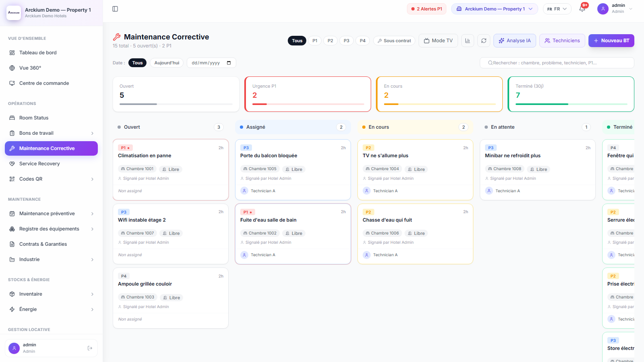Viewport: 644px width, 362px height.
Task: Collapse the sidebar panel toggle icon
Action: [115, 9]
